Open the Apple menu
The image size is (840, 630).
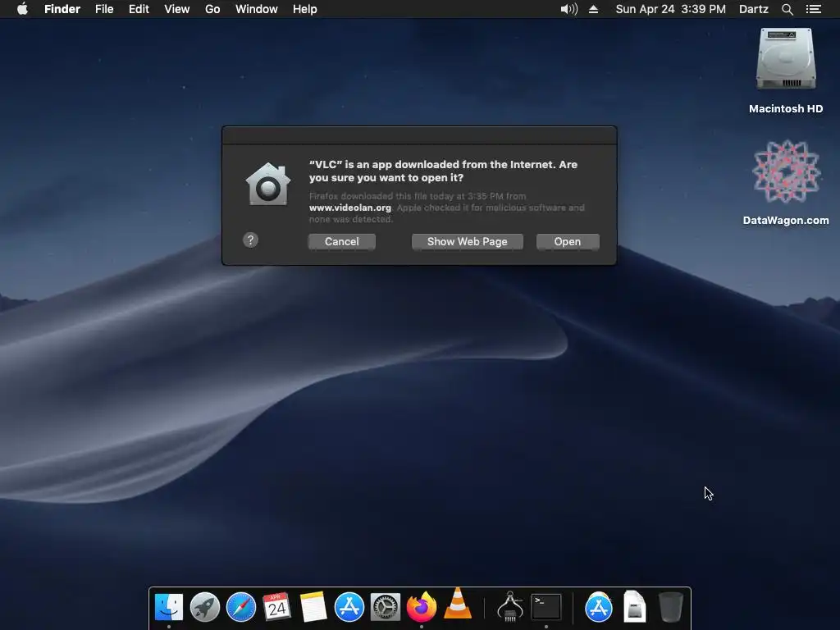22,9
